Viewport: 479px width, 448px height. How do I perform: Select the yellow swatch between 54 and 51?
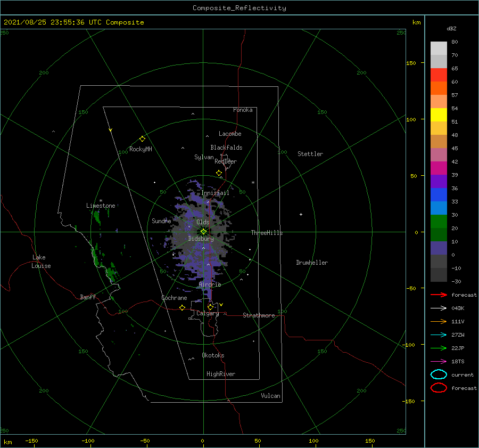(439, 115)
